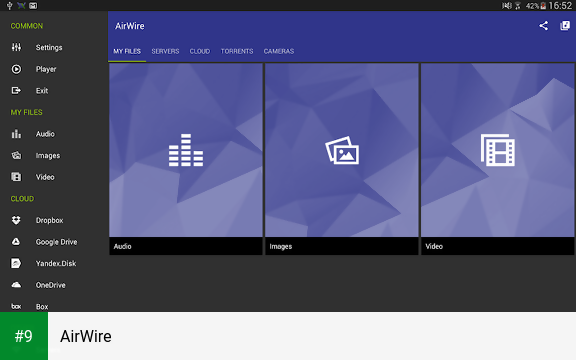Click the Google Drive icon

point(16,241)
